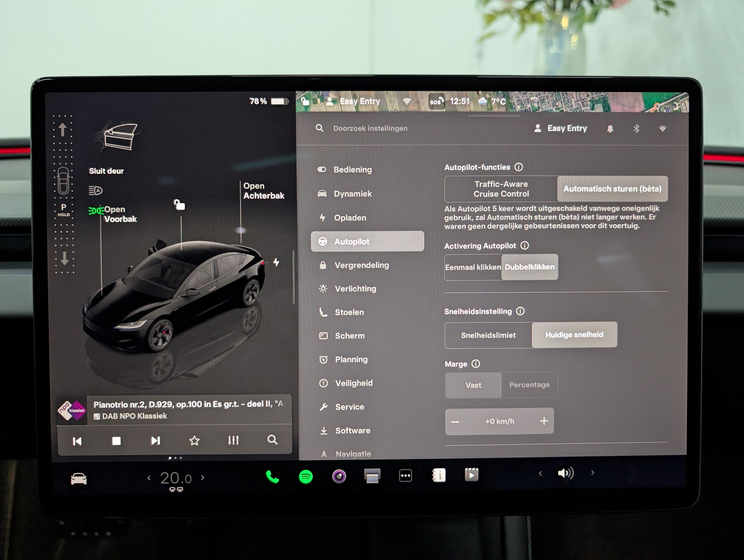Open the Vergrendeling settings menu

361,265
